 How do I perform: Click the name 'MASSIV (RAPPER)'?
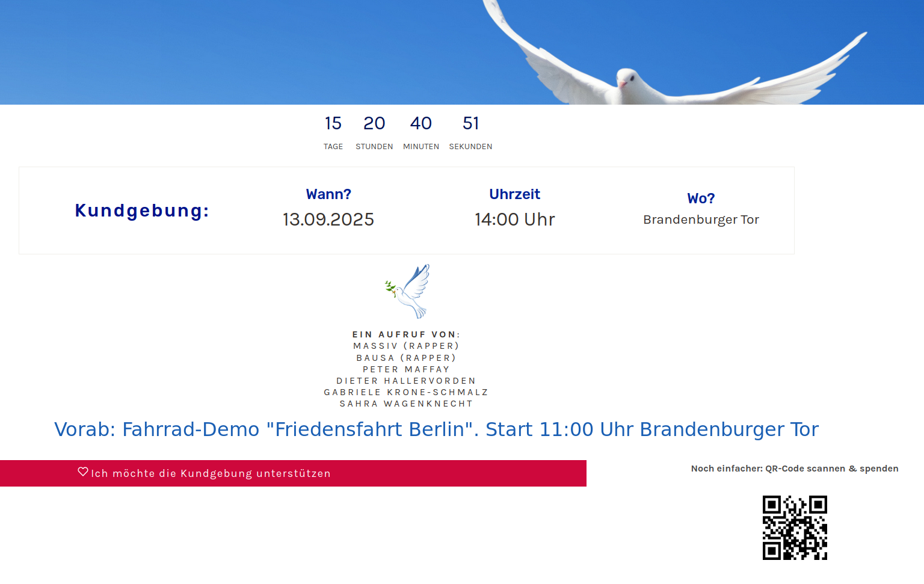(x=407, y=346)
